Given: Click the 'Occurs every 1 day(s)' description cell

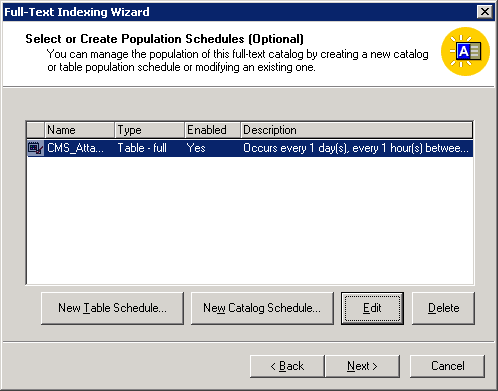Looking at the screenshot, I should point(357,148).
